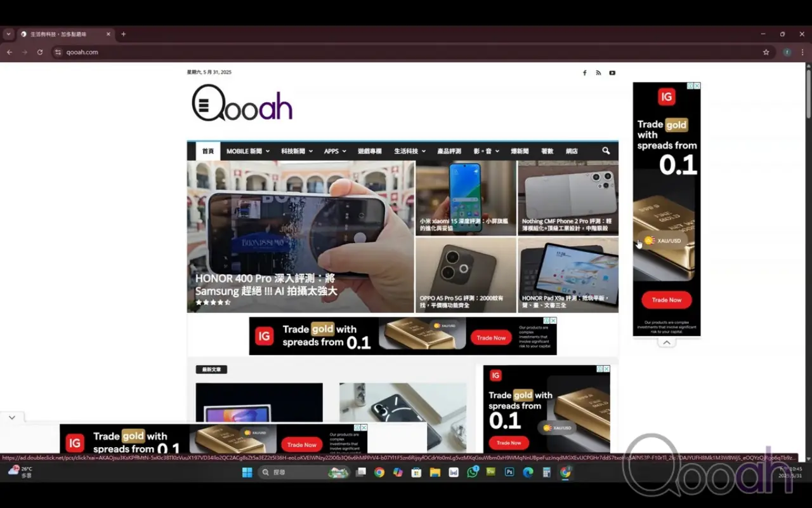Open the 網店 menu item
The height and width of the screenshot is (508, 812).
572,151
